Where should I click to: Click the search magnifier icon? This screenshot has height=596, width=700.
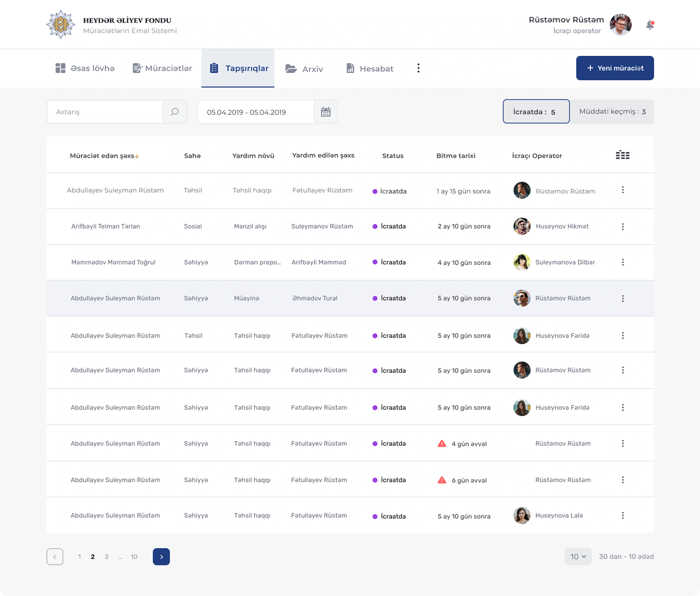tap(174, 112)
